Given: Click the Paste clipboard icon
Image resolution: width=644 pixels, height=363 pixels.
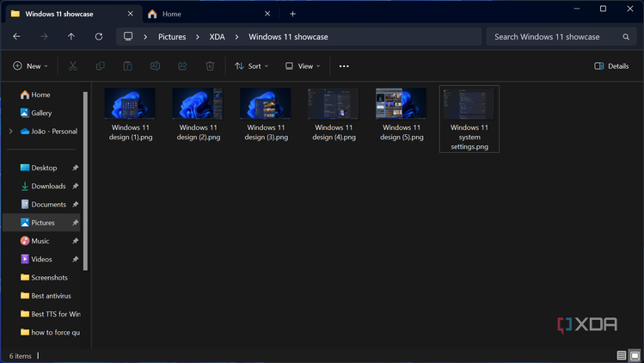Looking at the screenshot, I should [128, 66].
